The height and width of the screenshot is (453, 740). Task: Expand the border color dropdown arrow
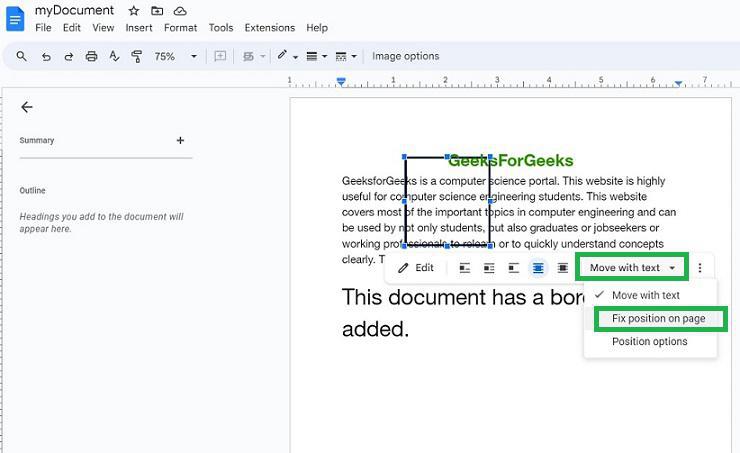click(295, 57)
